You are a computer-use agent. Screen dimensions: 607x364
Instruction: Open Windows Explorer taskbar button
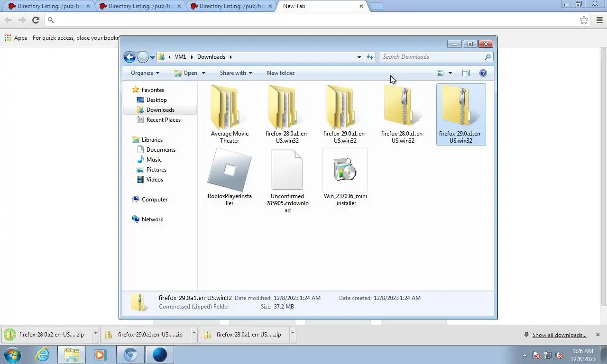(72, 355)
